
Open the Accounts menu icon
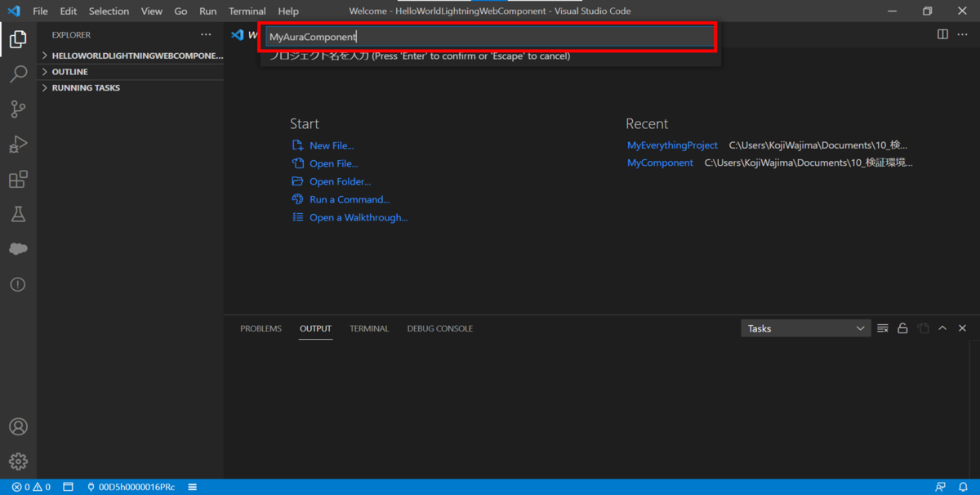[18, 426]
